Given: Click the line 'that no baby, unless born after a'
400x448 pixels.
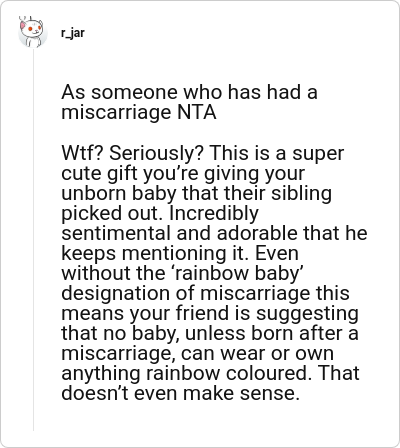Looking at the screenshot, I should 210,333.
